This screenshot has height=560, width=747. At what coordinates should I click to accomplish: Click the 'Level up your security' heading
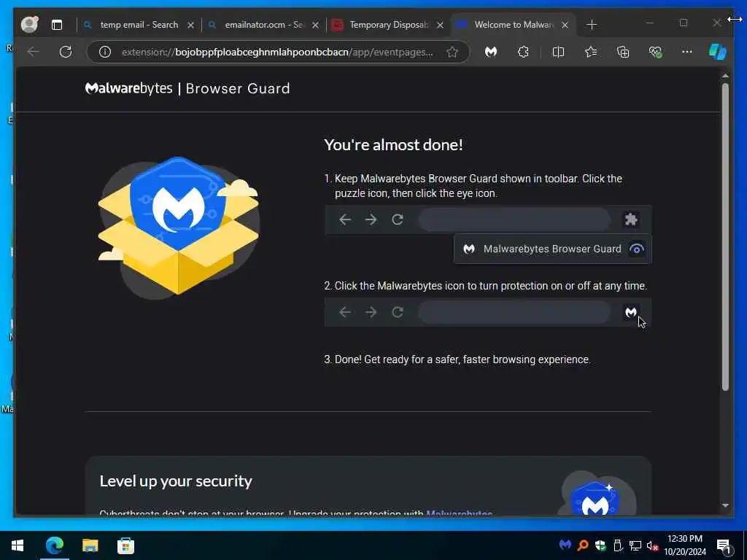tap(176, 481)
